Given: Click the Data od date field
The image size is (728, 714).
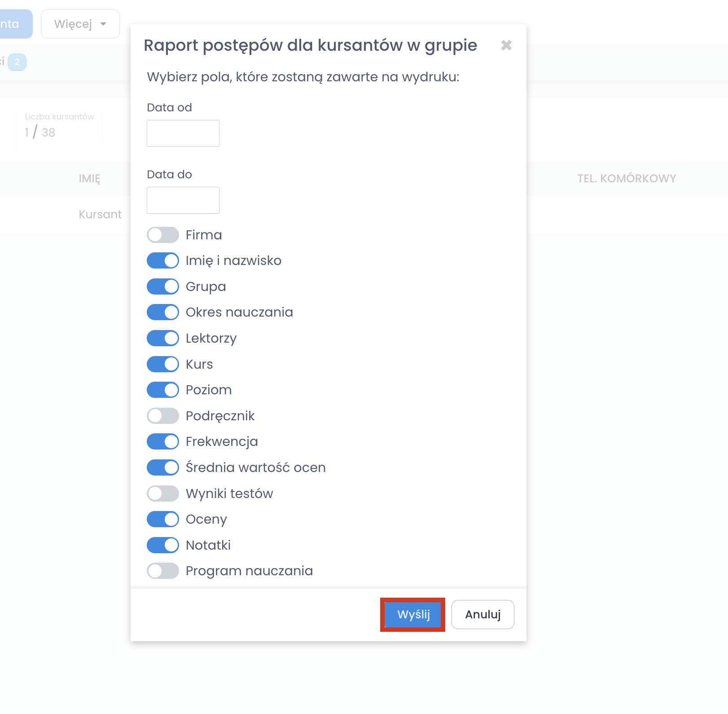Looking at the screenshot, I should click(x=183, y=133).
